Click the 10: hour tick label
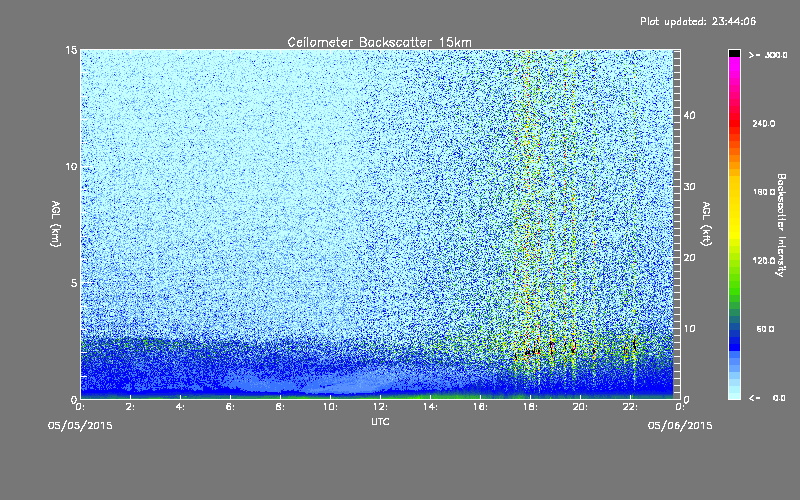Viewport: 800px width, 500px height. pyautogui.click(x=330, y=407)
